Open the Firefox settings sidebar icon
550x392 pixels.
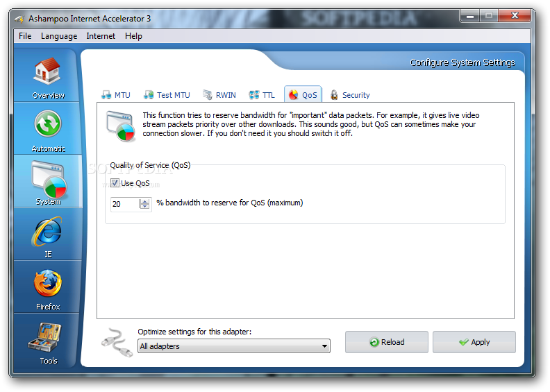(48, 283)
